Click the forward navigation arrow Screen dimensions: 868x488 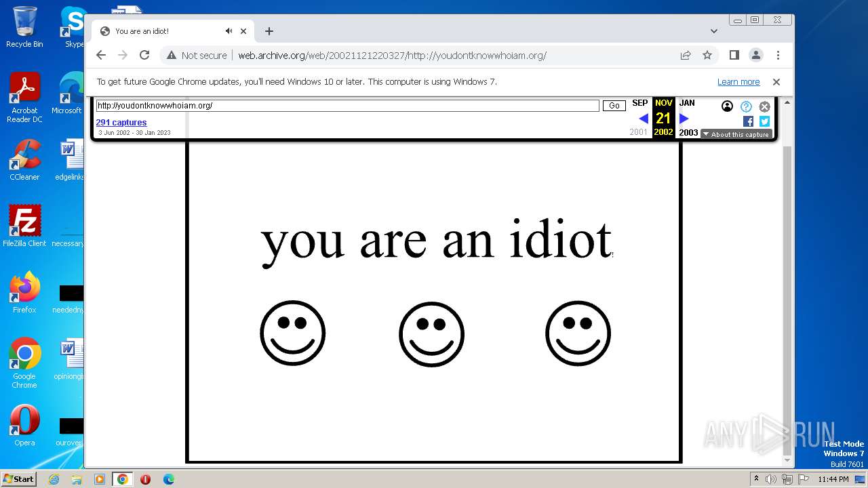tap(123, 56)
